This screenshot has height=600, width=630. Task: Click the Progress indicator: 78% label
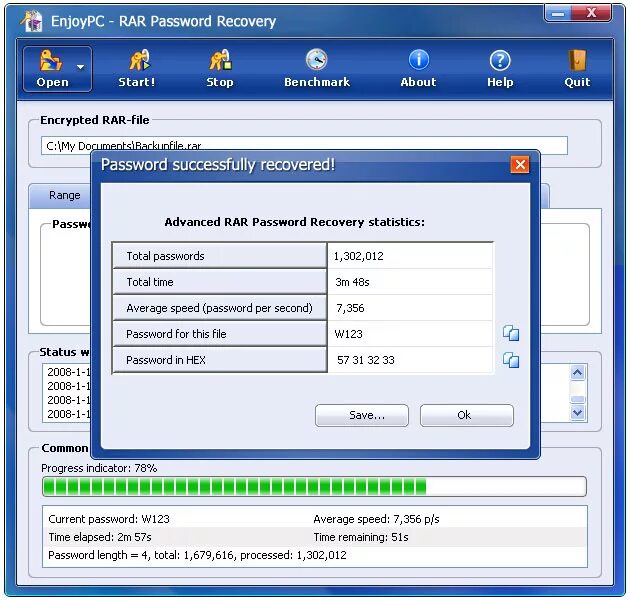tap(99, 468)
